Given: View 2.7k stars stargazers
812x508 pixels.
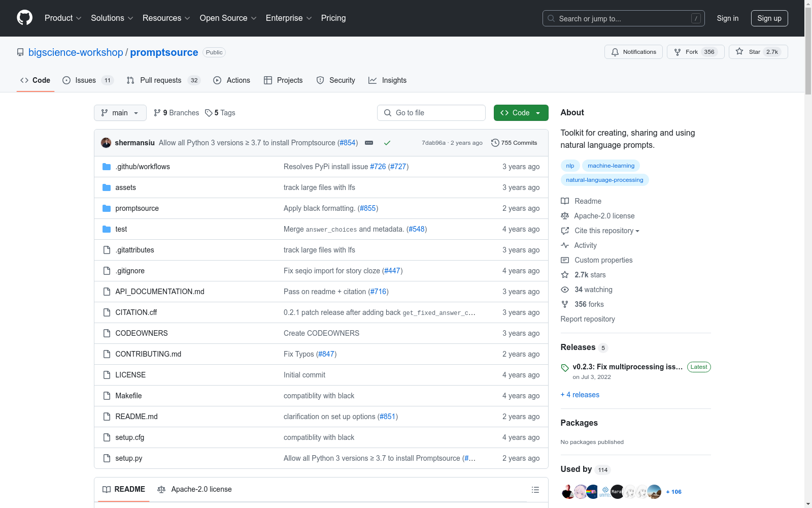Looking at the screenshot, I should pyautogui.click(x=584, y=275).
